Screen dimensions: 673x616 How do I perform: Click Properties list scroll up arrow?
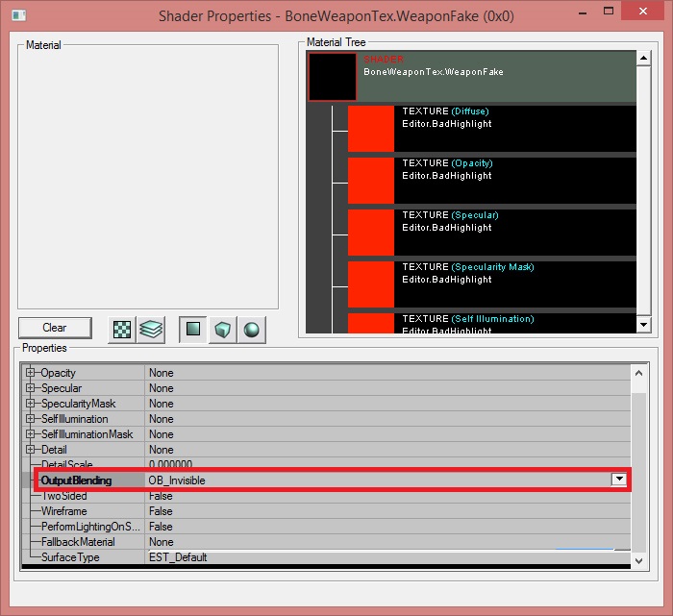tap(638, 373)
